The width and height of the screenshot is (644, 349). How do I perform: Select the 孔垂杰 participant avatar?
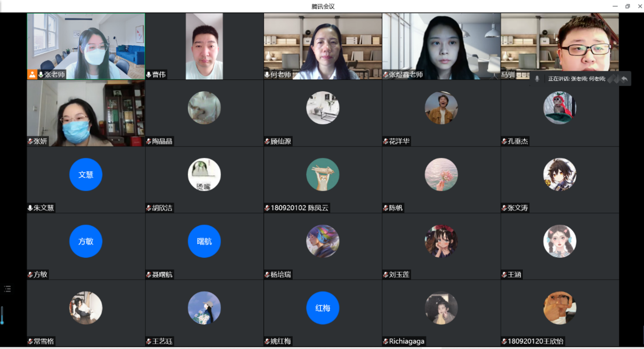559,108
